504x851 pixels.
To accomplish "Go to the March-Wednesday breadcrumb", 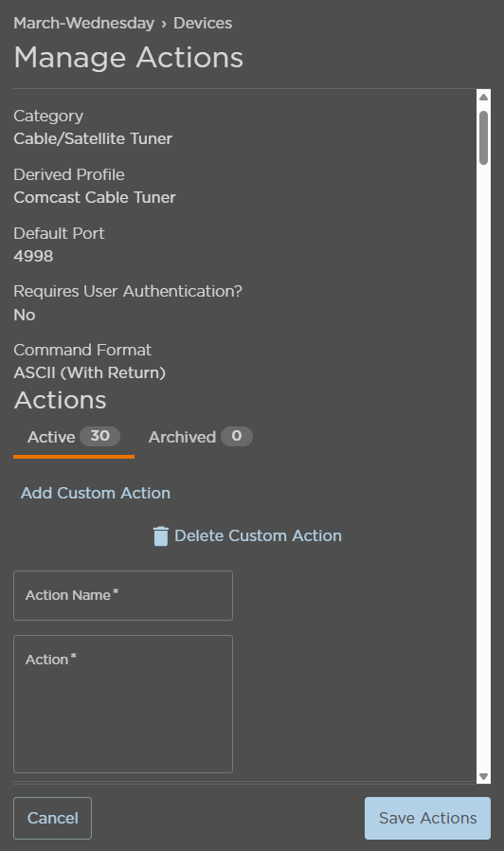I will [84, 24].
